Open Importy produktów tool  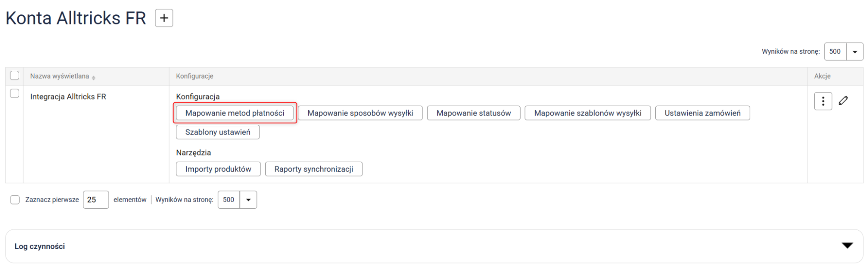pyautogui.click(x=218, y=169)
